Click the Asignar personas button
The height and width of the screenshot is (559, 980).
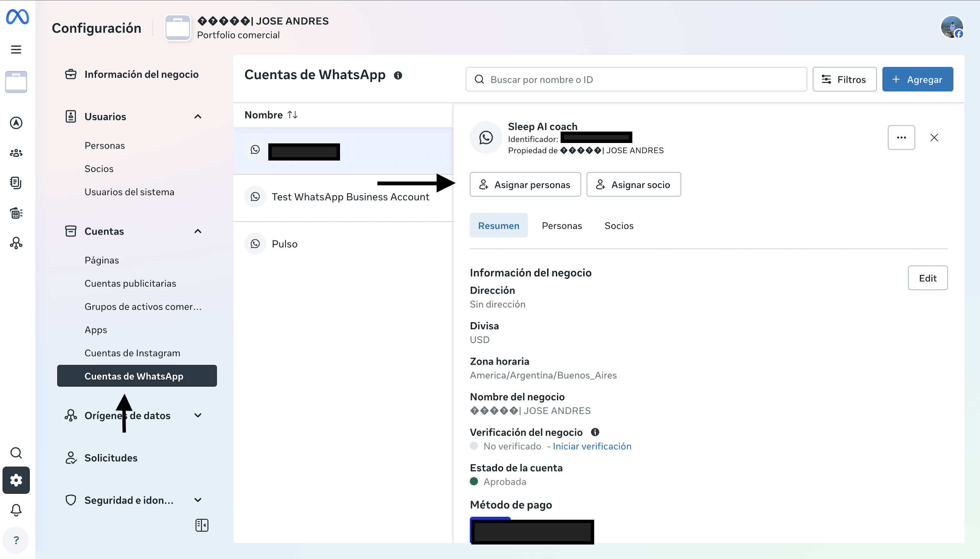click(x=525, y=185)
